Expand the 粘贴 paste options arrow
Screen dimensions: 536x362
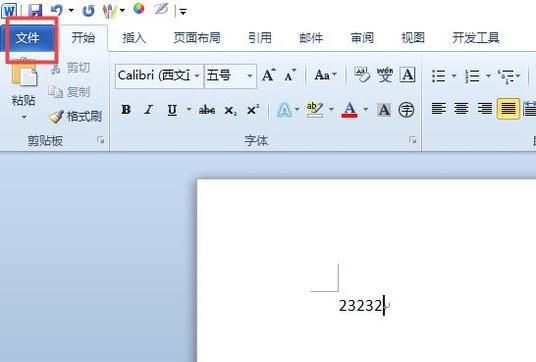[24, 117]
